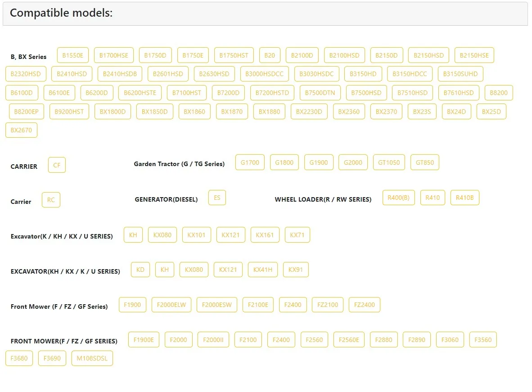Click the B1550E model tag

click(x=72, y=55)
